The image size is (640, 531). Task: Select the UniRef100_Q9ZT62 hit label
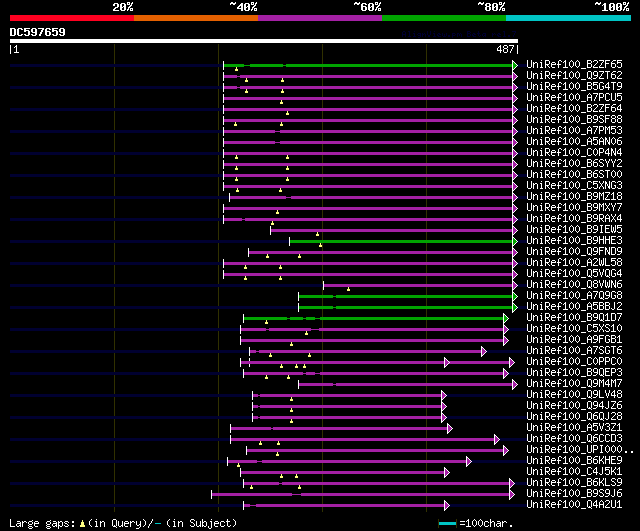tap(574, 76)
